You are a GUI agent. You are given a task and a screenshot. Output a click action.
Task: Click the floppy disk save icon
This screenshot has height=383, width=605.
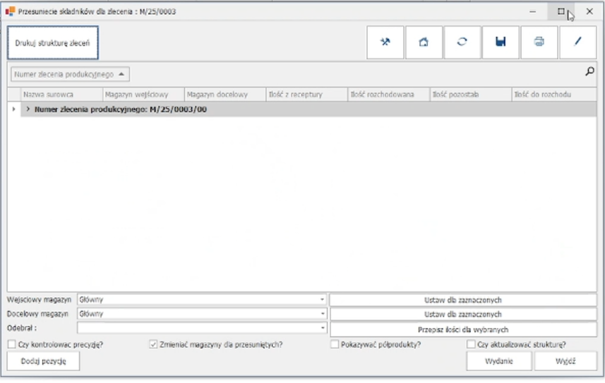click(x=501, y=42)
